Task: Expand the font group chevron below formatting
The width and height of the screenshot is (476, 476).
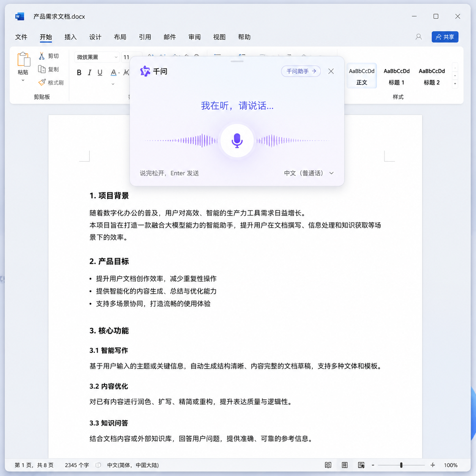Action: pos(113,84)
